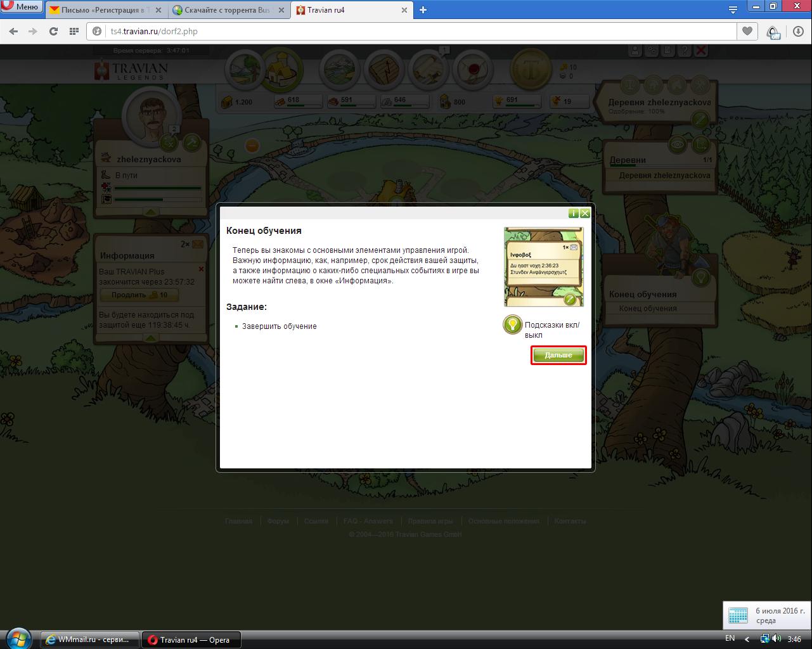Click the tutorial info box thumbnail image
The height and width of the screenshot is (649, 812).
point(544,267)
